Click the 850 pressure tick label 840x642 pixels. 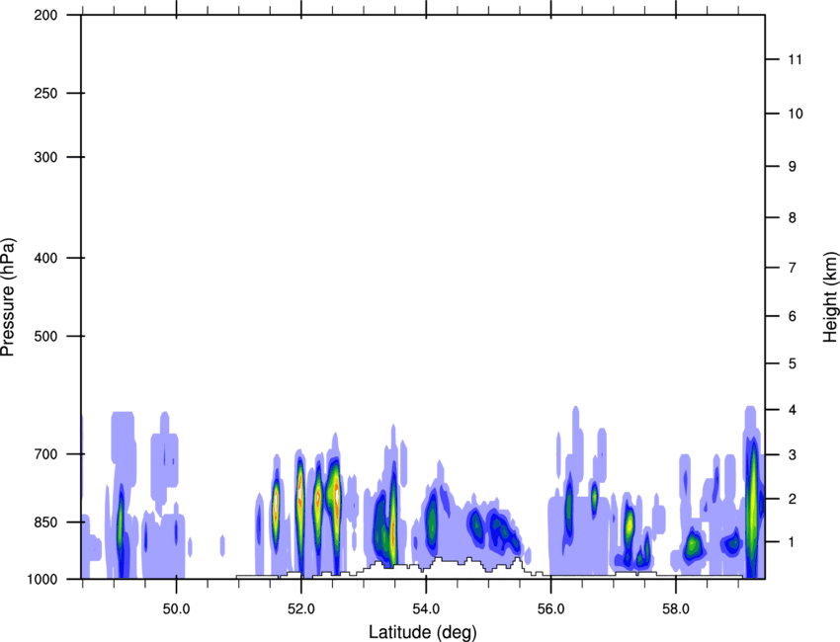tap(45, 522)
